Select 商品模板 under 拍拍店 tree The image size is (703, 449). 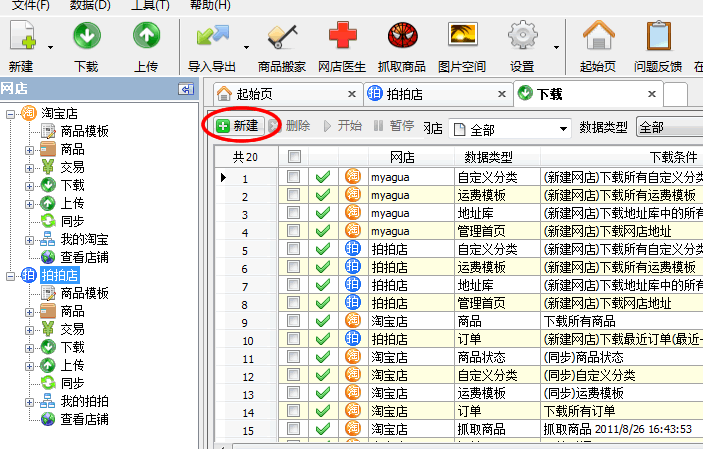[84, 293]
